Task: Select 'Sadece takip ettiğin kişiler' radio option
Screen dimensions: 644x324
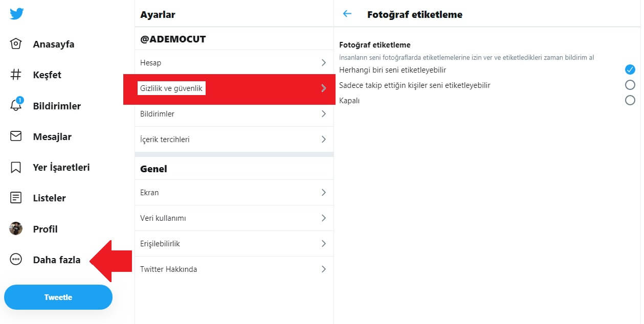Action: 630,85
